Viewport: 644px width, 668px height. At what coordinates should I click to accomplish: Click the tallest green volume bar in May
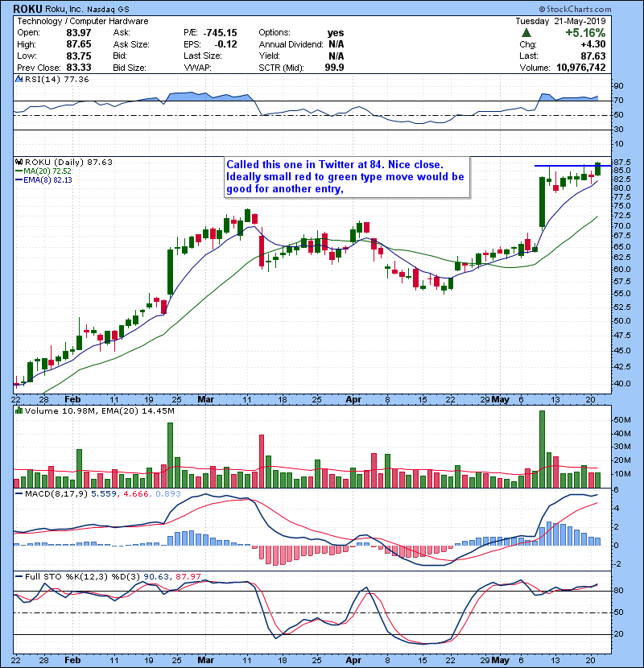click(x=542, y=449)
